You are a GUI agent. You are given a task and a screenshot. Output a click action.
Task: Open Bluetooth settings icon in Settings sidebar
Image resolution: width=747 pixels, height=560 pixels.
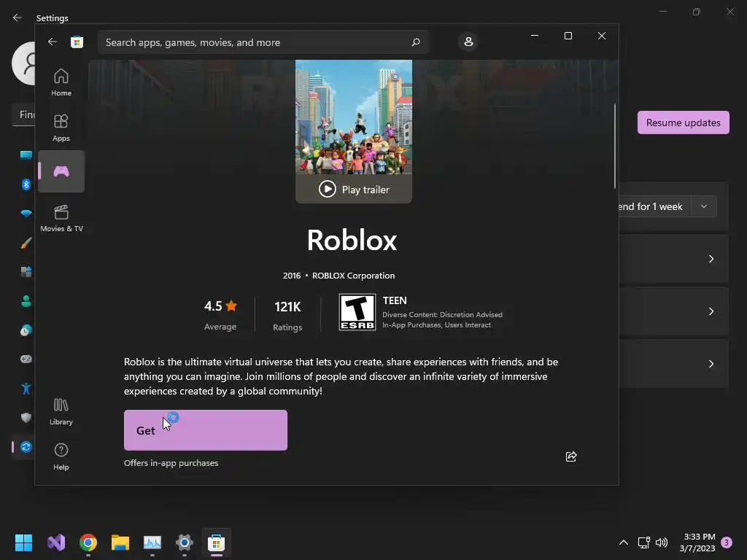26,184
